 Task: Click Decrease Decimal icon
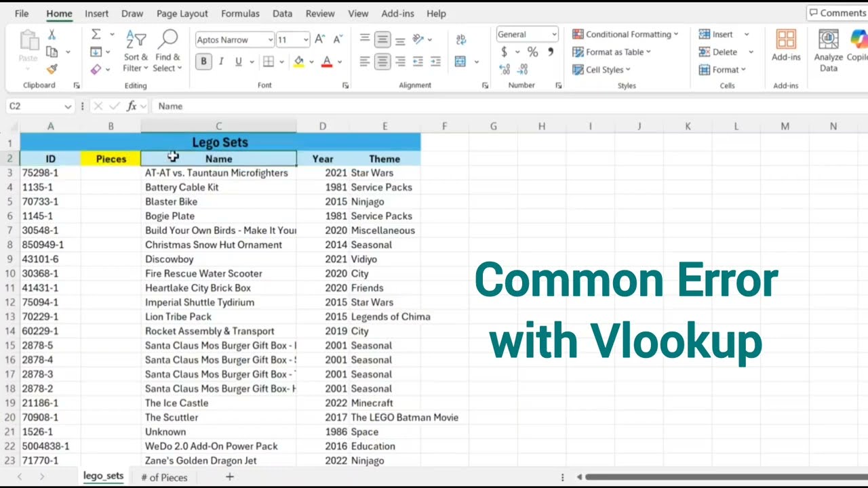pos(522,69)
